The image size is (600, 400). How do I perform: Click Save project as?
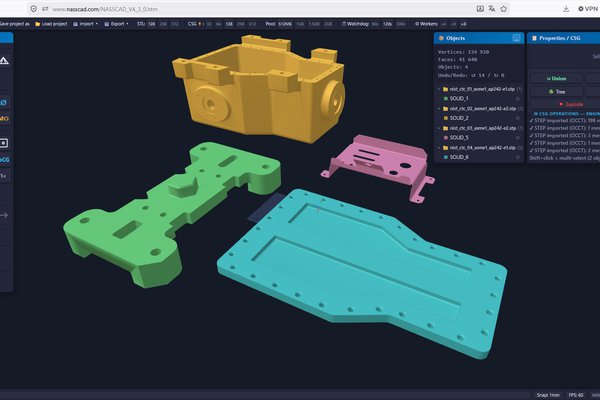point(15,24)
